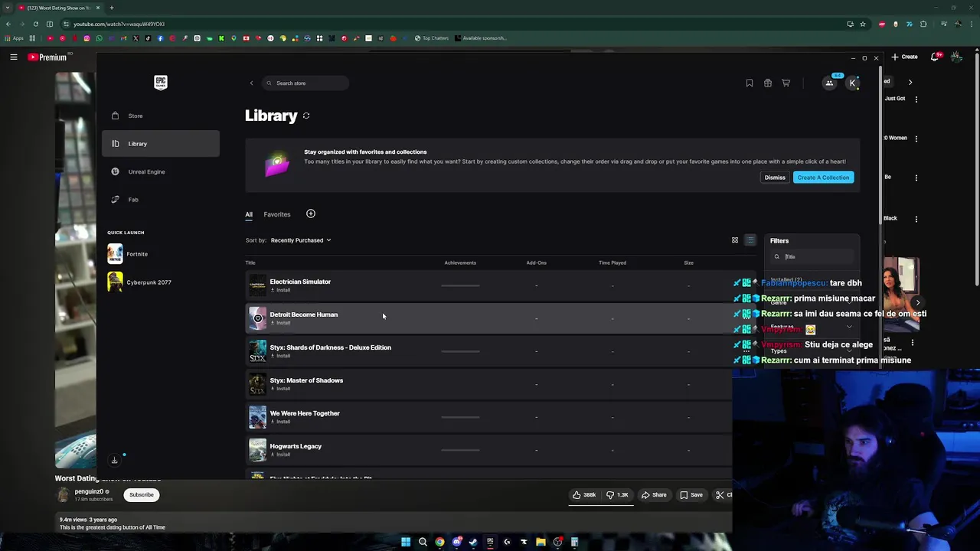Screen dimensions: 980x551
Task: Click the Epic Games logo
Action: click(161, 83)
